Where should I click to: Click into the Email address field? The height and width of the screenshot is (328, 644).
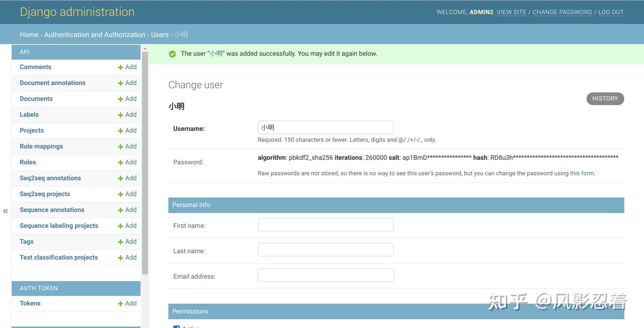(x=326, y=275)
